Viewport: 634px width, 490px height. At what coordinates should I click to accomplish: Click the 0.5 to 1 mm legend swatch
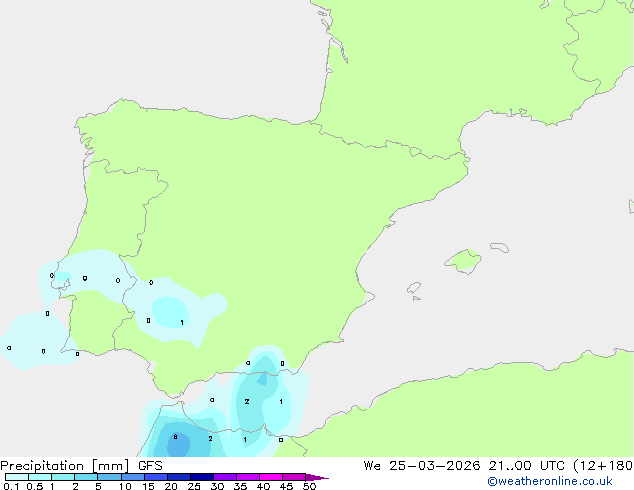point(40,477)
